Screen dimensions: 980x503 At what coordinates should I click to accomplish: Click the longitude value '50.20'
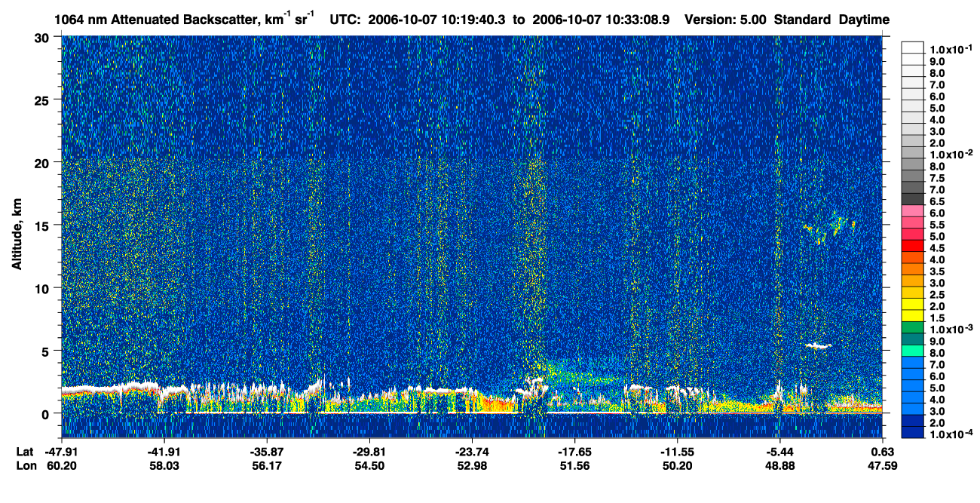(678, 465)
